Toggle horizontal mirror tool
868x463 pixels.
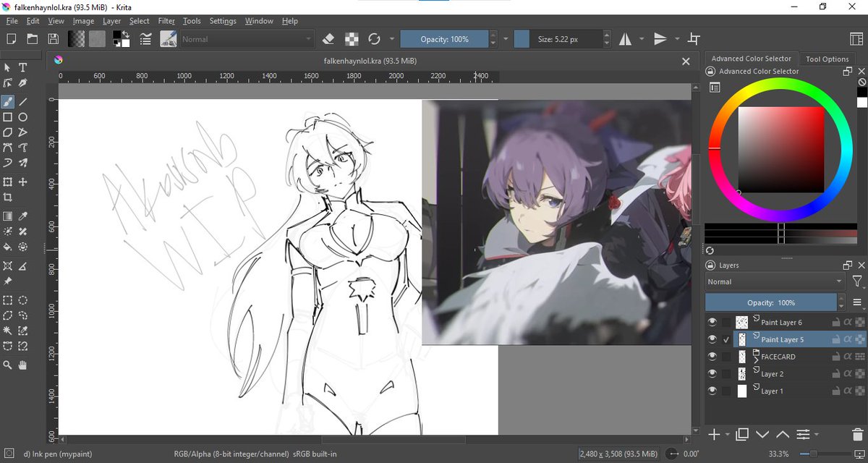[625, 39]
